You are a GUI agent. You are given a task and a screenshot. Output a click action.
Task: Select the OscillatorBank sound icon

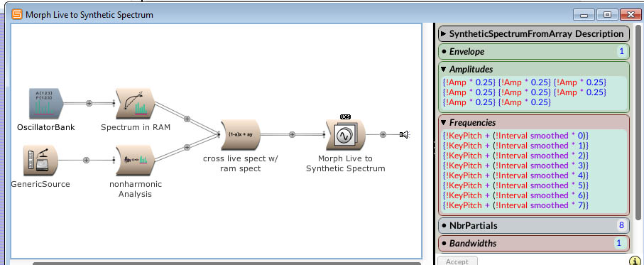pos(45,103)
